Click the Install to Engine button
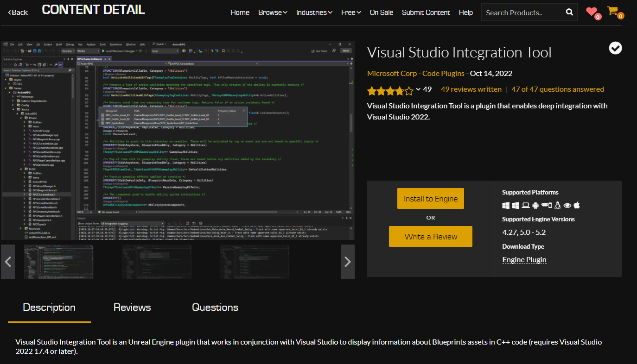637x364 pixels. pos(431,199)
